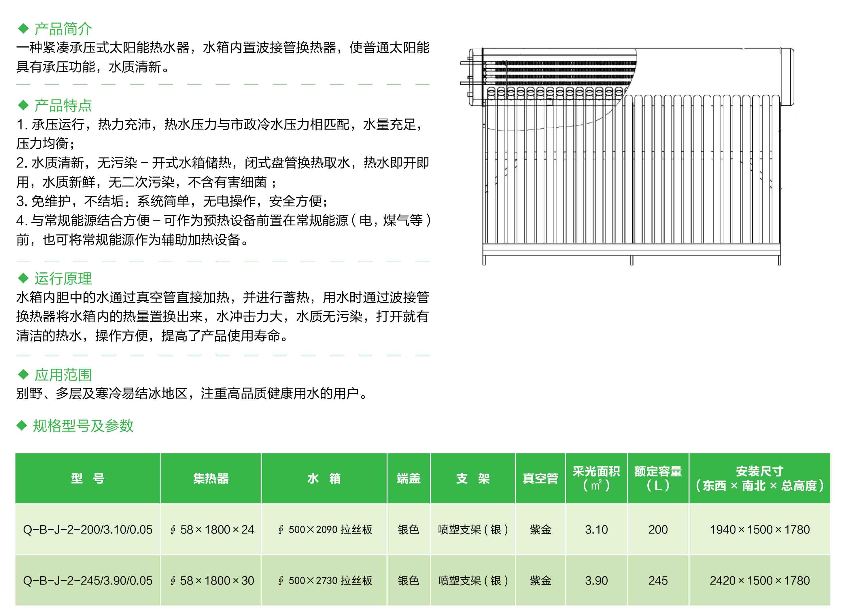Screen dimensions: 847x616
Task: Click the 端盖 column header
Action: coord(409,478)
